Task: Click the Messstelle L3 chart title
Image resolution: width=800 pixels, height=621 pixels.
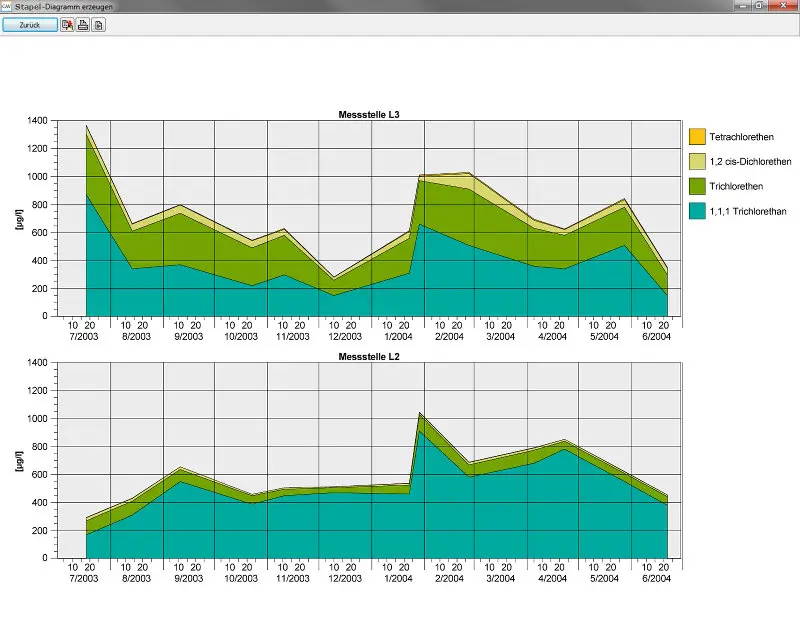Action: pos(369,115)
